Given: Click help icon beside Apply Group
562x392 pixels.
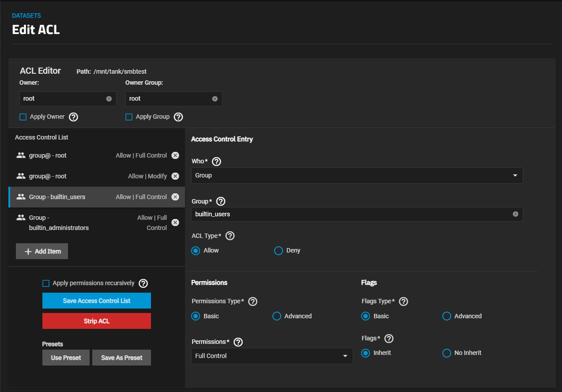Looking at the screenshot, I should (178, 117).
